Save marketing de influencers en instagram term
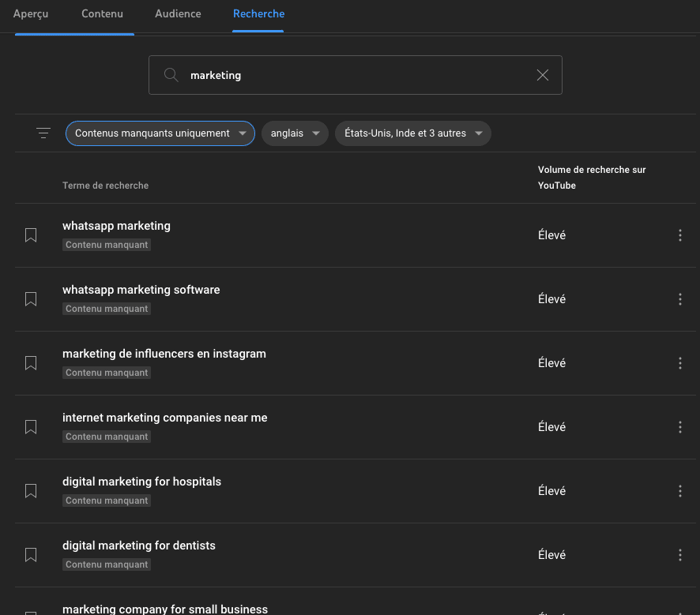This screenshot has width=700, height=615. (x=31, y=363)
